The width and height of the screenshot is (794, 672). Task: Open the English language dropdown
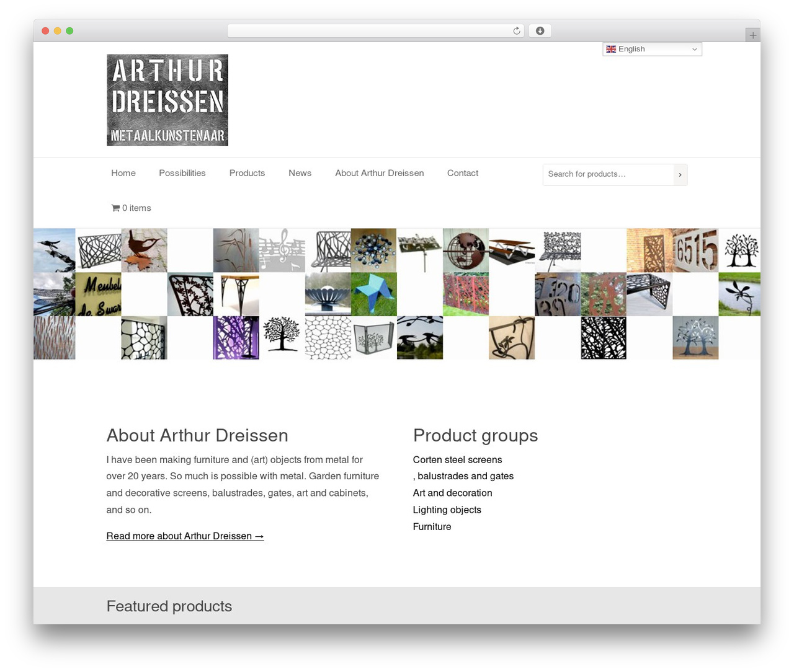(x=652, y=49)
